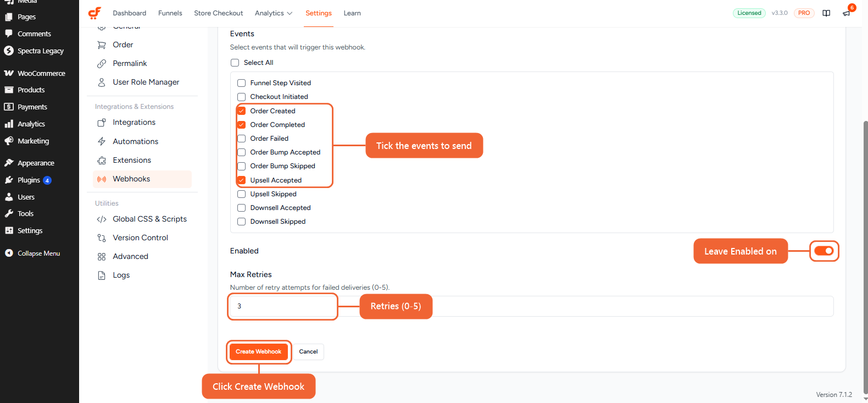Image resolution: width=868 pixels, height=403 pixels.
Task: Click the Plugins plug icon
Action: point(9,180)
